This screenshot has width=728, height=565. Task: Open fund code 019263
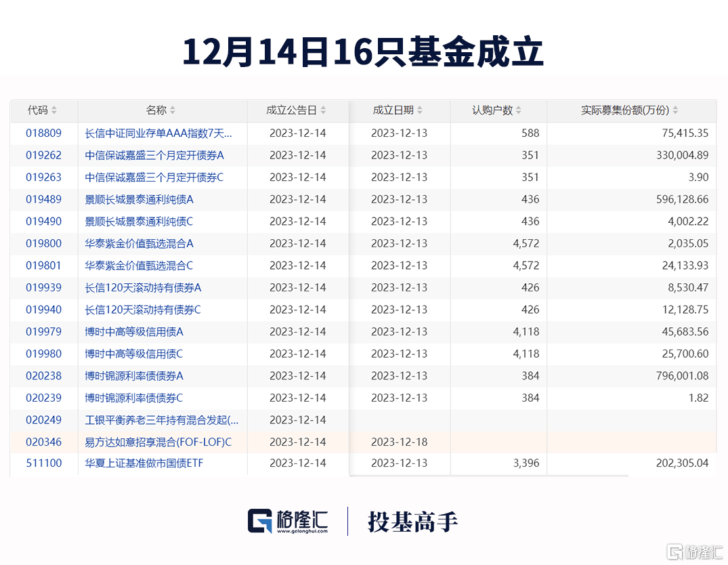pos(43,177)
